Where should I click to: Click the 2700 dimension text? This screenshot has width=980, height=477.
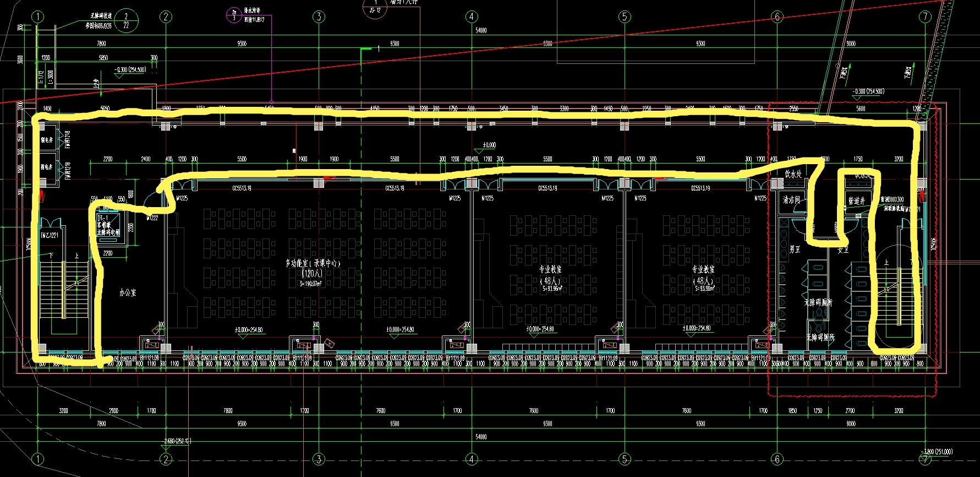[x=850, y=411]
